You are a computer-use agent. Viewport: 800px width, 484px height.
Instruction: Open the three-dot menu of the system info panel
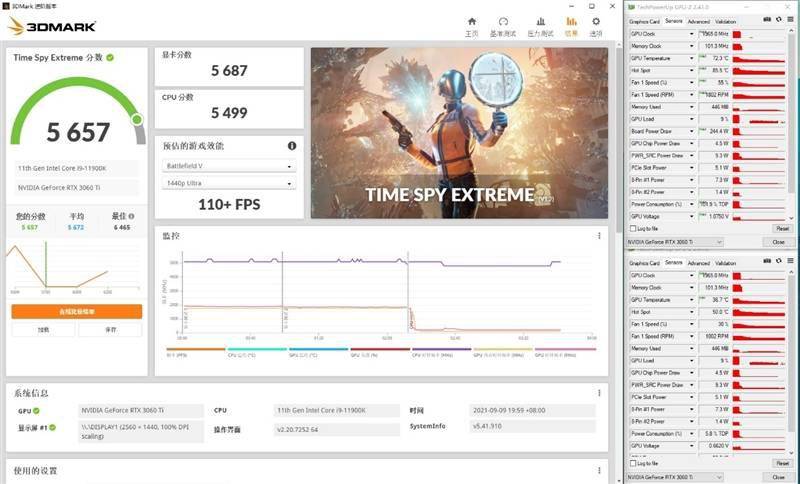(x=599, y=393)
